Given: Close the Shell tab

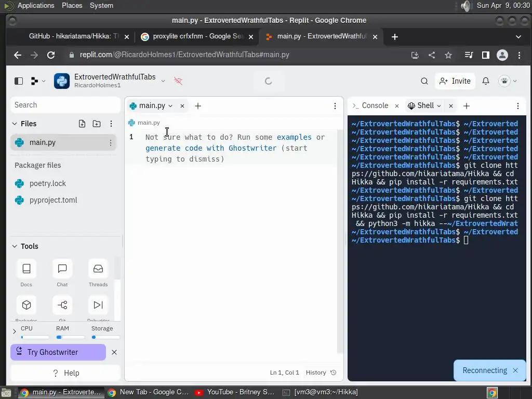Looking at the screenshot, I should pos(451,106).
